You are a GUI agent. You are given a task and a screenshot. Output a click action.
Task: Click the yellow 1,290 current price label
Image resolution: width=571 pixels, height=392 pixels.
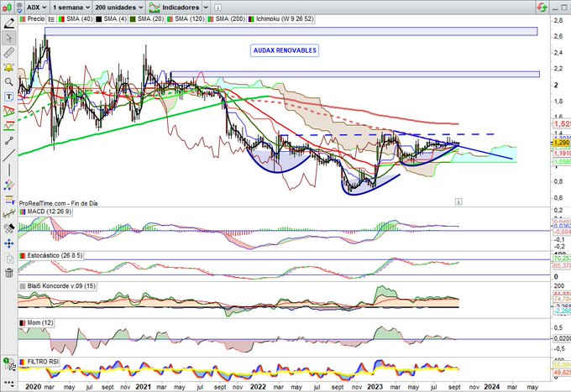(562, 143)
